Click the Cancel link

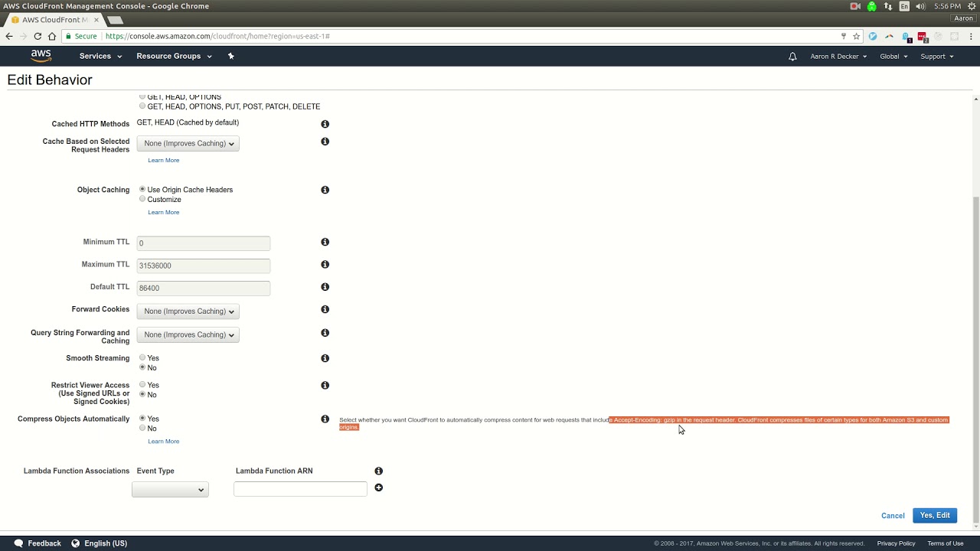[x=893, y=516]
